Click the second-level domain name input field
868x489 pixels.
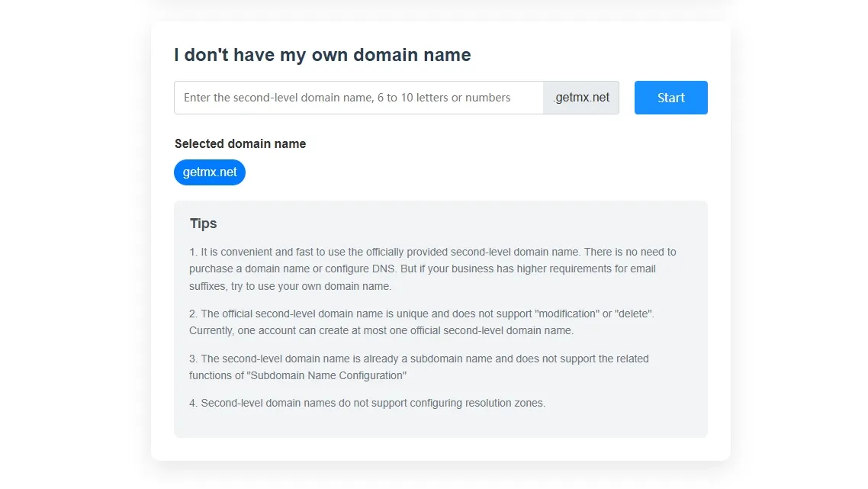[358, 98]
